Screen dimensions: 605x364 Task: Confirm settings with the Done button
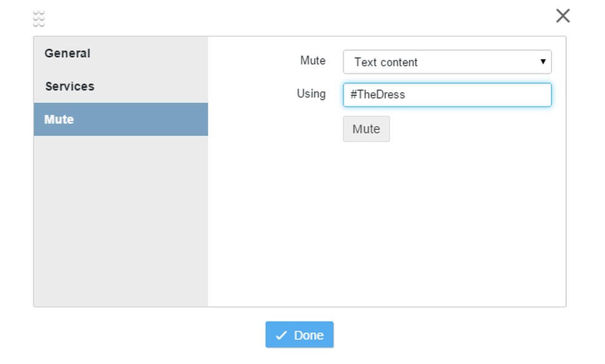[x=299, y=334]
